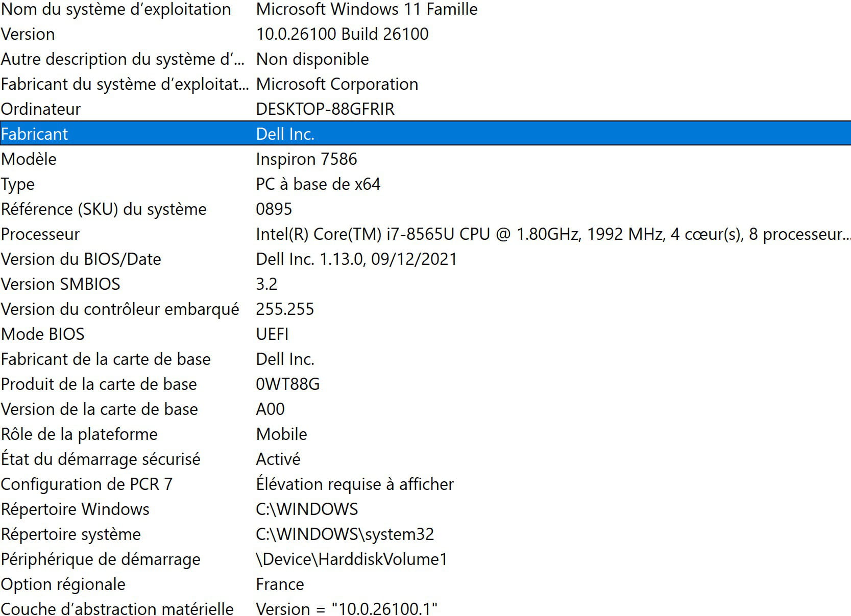Select the Version SMBIOS row

pyautogui.click(x=61, y=284)
